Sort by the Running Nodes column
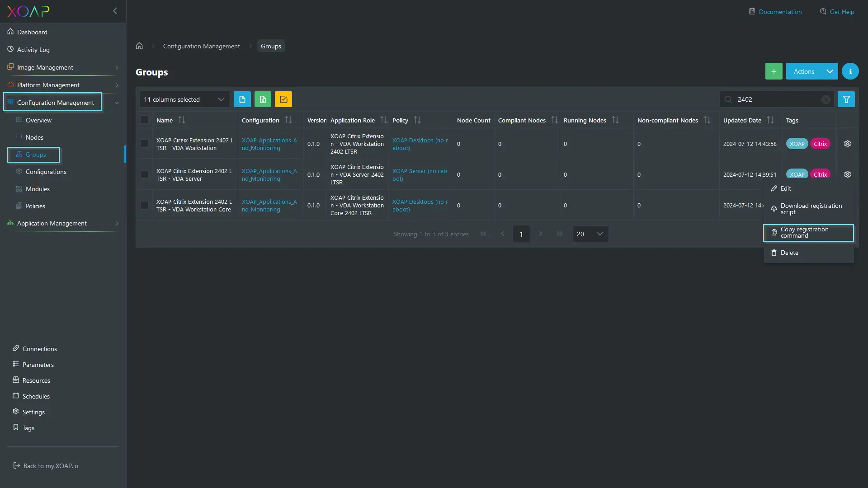Image resolution: width=868 pixels, height=488 pixels. point(615,120)
